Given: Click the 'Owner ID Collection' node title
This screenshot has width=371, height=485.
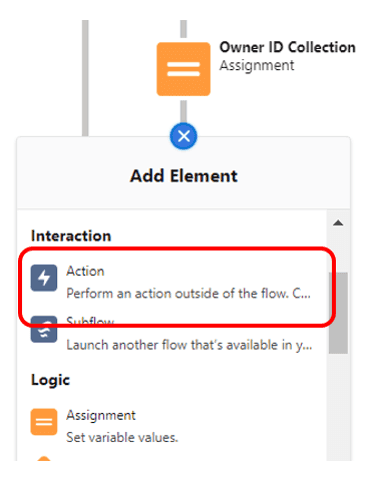Looking at the screenshot, I should pyautogui.click(x=287, y=47).
